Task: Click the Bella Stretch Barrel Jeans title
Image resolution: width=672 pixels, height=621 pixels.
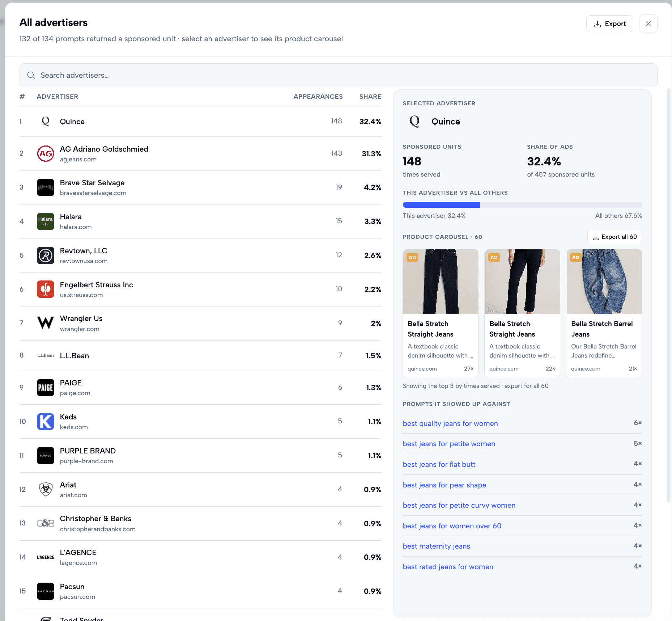Action: pyautogui.click(x=602, y=329)
